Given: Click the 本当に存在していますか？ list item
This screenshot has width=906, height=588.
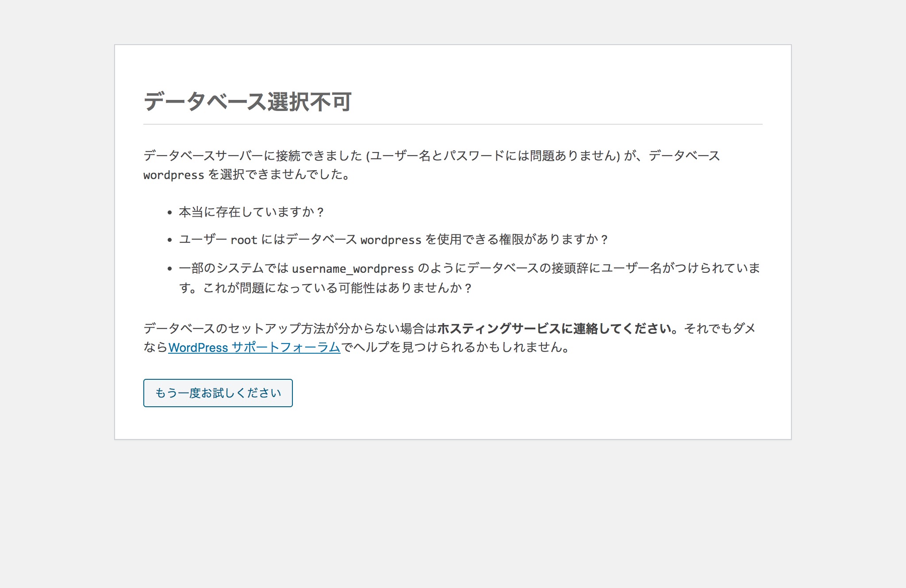Looking at the screenshot, I should click(x=251, y=212).
